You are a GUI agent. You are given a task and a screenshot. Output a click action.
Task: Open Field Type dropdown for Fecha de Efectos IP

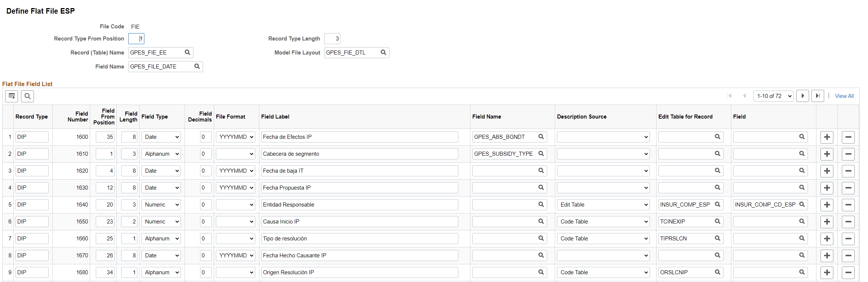pyautogui.click(x=161, y=137)
